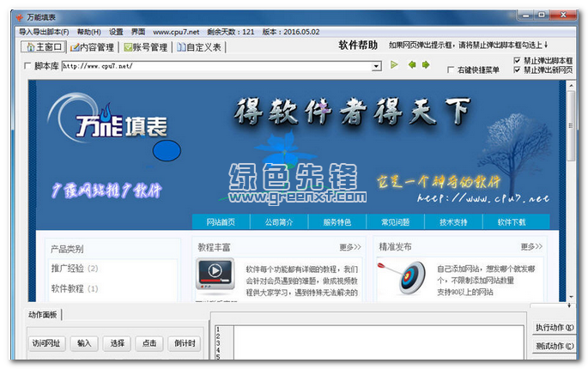
Task: Click the 版本：2016.05.02 text
Action: click(291, 32)
